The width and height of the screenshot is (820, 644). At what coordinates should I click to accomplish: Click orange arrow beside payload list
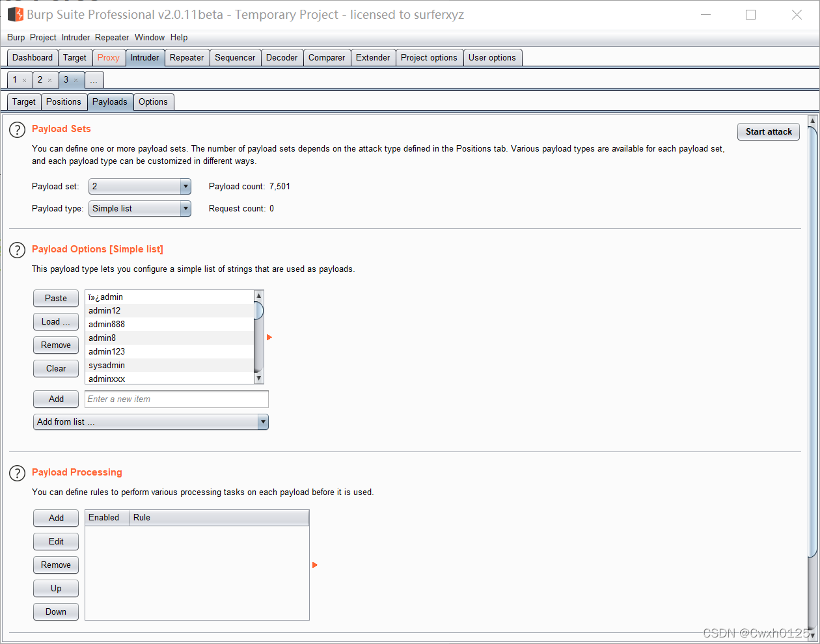(269, 338)
